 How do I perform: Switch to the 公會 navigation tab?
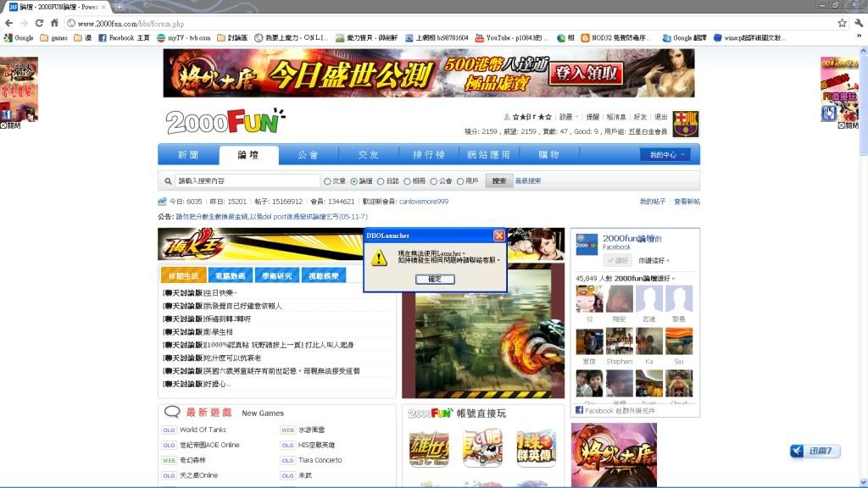[308, 155]
